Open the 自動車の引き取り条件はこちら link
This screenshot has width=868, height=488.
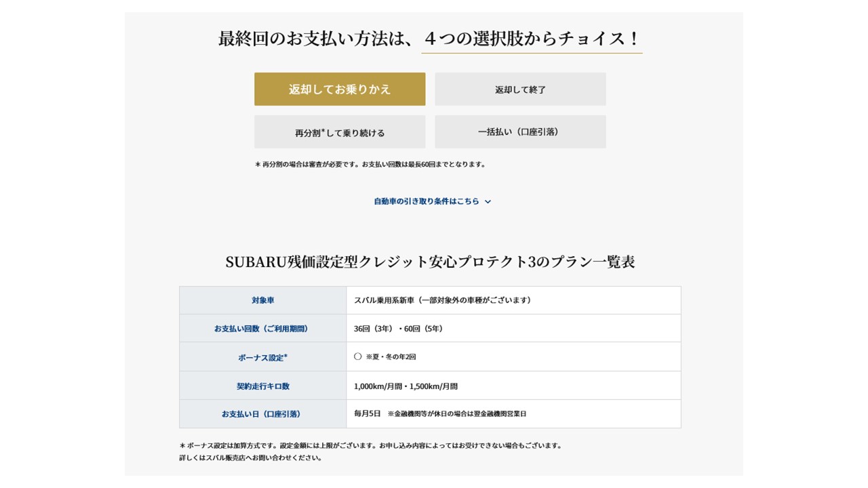click(x=427, y=201)
